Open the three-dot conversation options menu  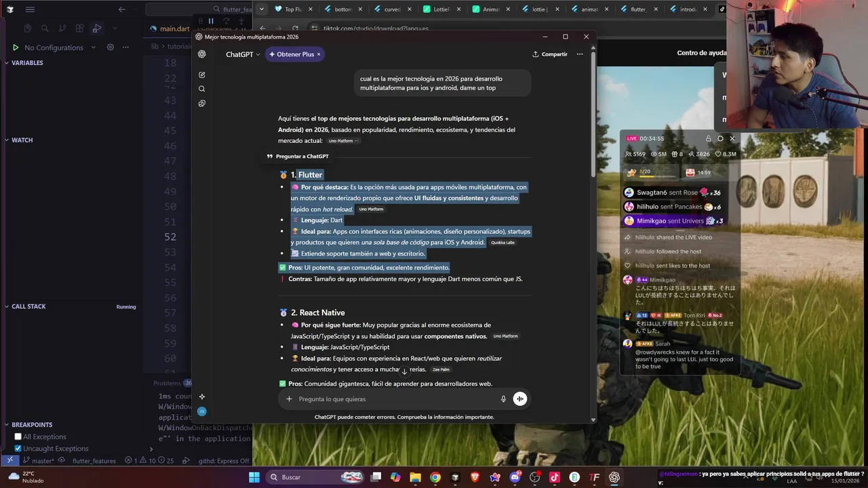pyautogui.click(x=580, y=54)
